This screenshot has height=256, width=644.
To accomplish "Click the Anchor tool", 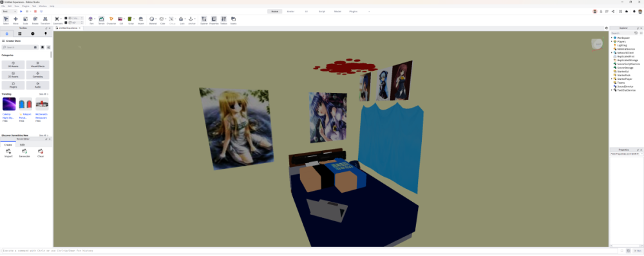I will tap(191, 19).
